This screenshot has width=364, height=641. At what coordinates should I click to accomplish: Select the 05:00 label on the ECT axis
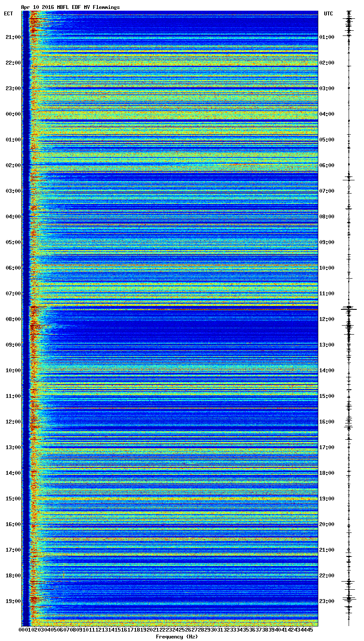[13, 242]
